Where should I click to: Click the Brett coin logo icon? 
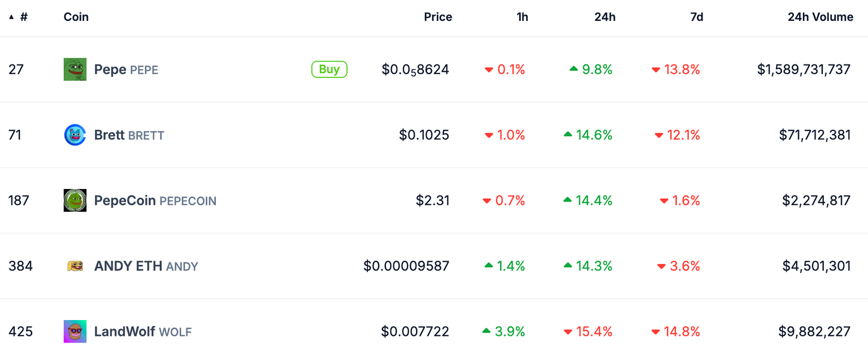coord(75,135)
